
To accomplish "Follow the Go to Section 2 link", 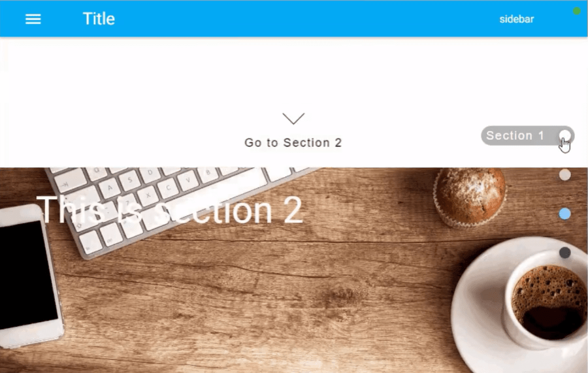I will [293, 142].
